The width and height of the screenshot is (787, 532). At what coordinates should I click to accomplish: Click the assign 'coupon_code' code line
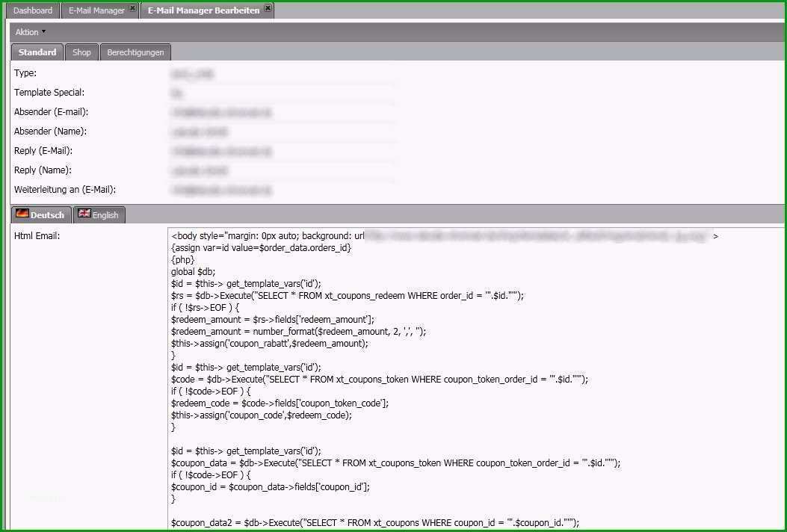pyautogui.click(x=262, y=415)
